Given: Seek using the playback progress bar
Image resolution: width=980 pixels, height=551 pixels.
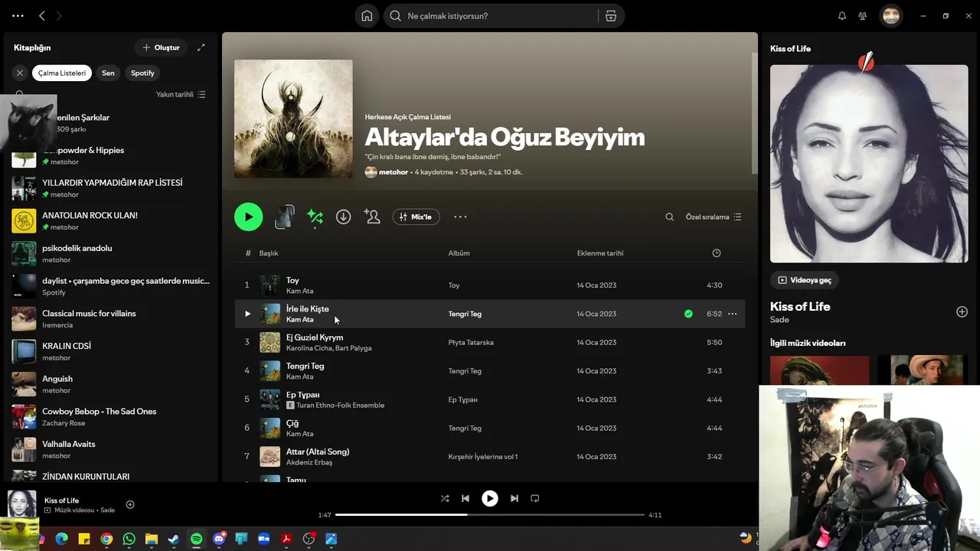Looking at the screenshot, I should [x=490, y=515].
